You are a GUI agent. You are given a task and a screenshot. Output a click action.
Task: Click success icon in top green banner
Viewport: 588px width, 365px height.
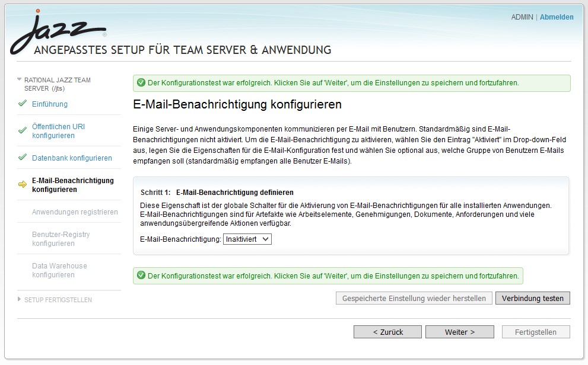pos(141,83)
